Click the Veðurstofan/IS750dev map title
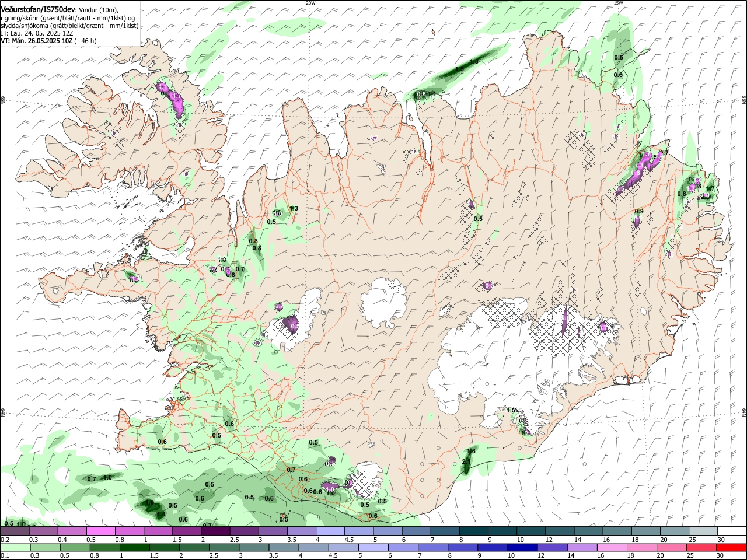Image resolution: width=747 pixels, height=560 pixels. 37,10
